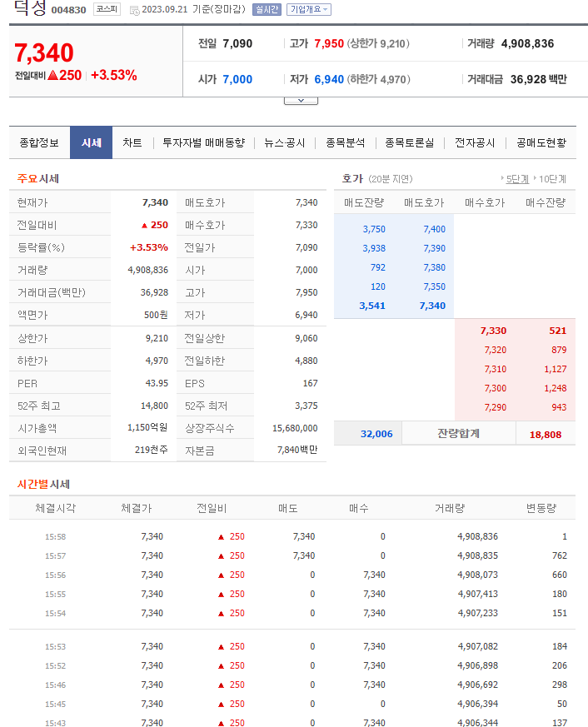Click 상장주식수 value 15,680,000
This screenshot has width=588, height=727.
295,428
